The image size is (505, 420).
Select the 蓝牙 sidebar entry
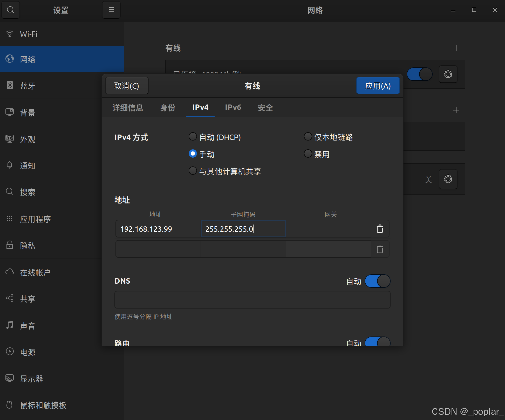28,86
